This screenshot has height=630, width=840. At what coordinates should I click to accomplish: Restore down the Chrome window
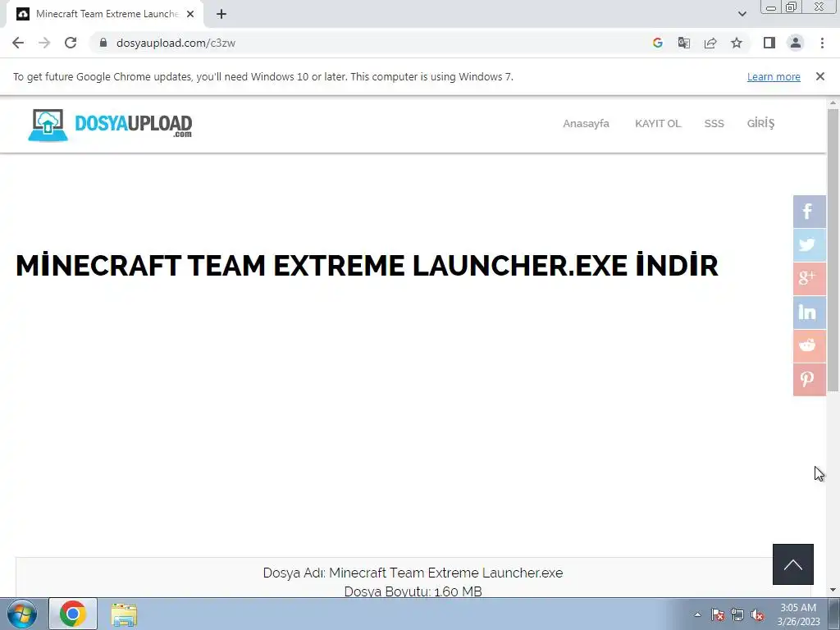[791, 7]
